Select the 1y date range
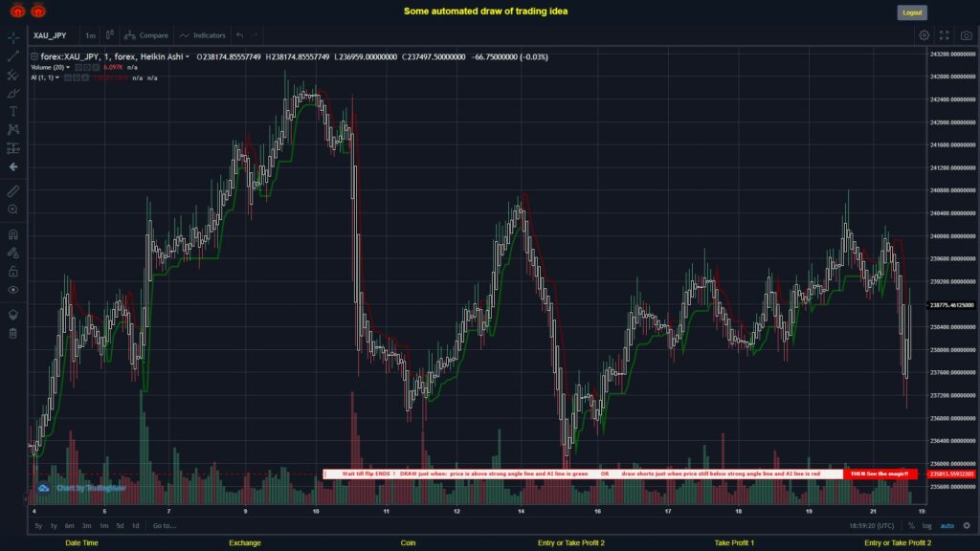Viewport: 980px width, 551px height. [54, 526]
